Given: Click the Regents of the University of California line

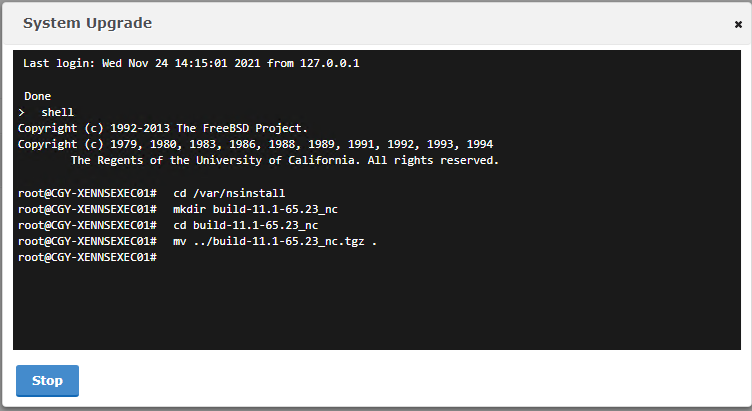Looking at the screenshot, I should coord(285,161).
